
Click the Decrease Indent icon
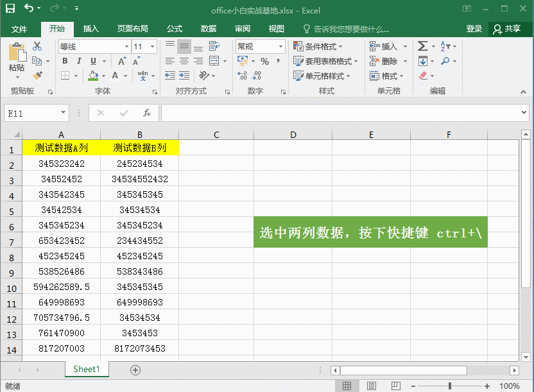[170, 75]
